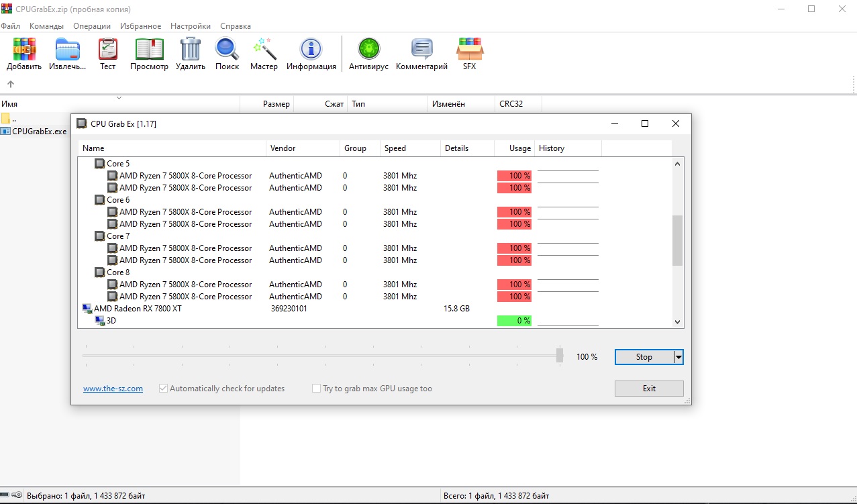Click the green 0 % usage bar of 3D

pos(514,321)
